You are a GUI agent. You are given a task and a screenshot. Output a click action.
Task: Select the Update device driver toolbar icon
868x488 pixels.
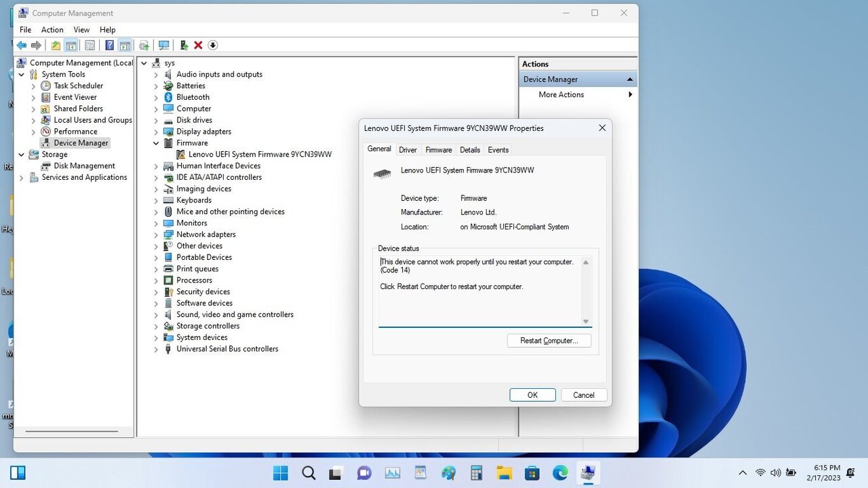[x=184, y=45]
